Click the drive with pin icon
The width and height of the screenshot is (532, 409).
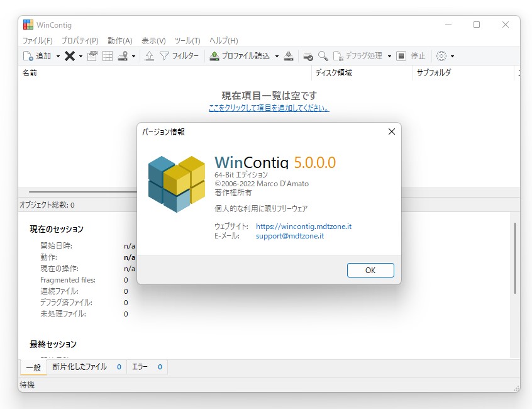[x=123, y=56]
